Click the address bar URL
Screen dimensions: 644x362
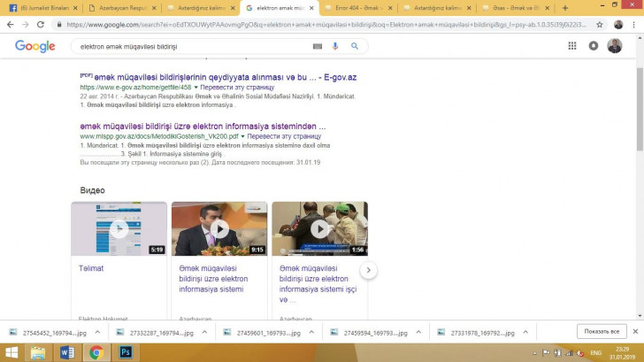[326, 25]
